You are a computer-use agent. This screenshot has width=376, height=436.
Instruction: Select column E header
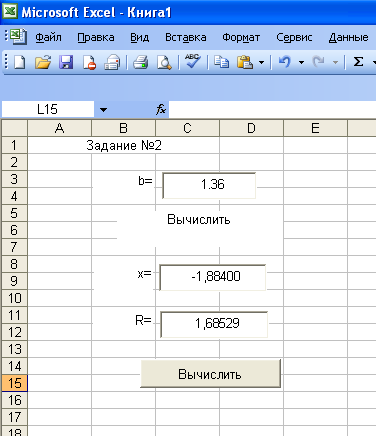(x=315, y=128)
